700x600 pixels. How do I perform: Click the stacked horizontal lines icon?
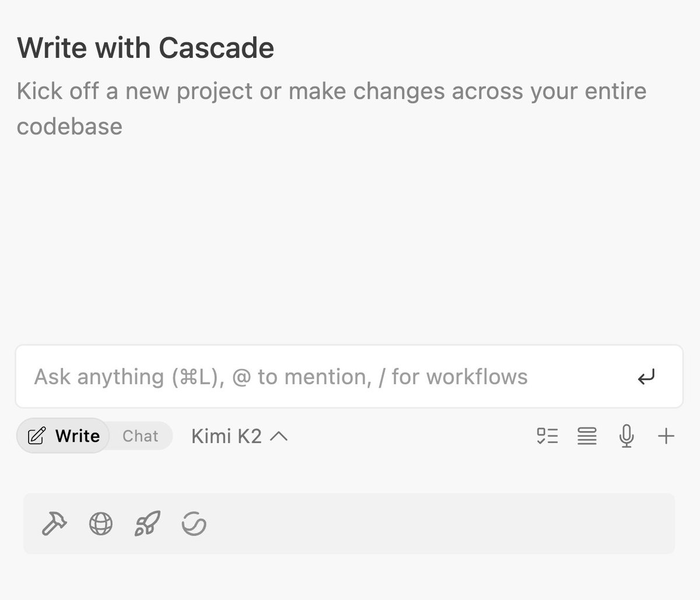(x=587, y=436)
